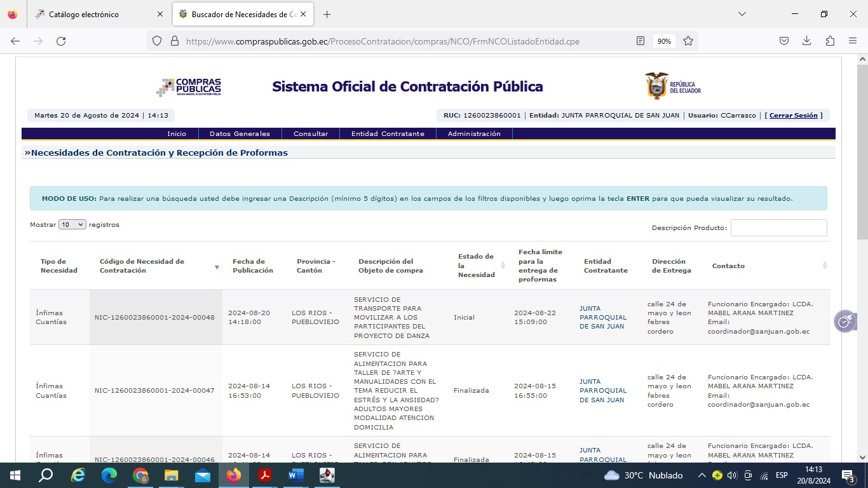Click the floating round clock widget icon
The image size is (868, 488).
coord(844,322)
